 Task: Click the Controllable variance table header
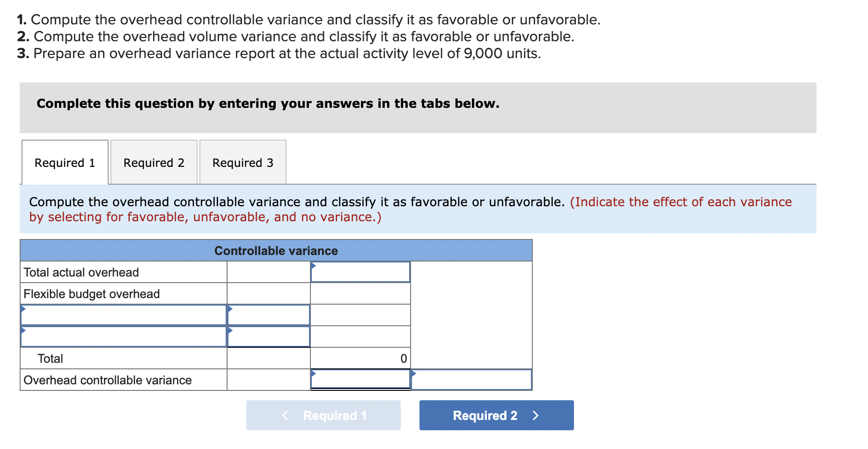pyautogui.click(x=276, y=250)
